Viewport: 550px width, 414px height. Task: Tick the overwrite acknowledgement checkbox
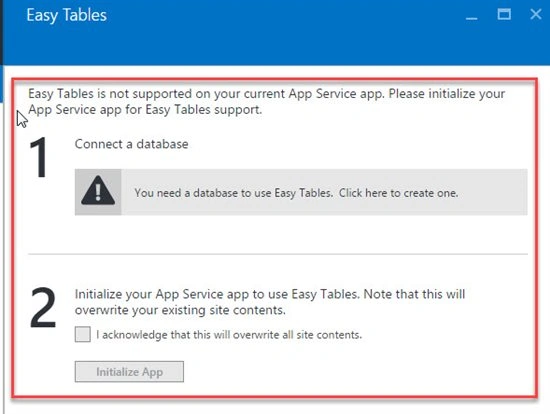coord(83,334)
